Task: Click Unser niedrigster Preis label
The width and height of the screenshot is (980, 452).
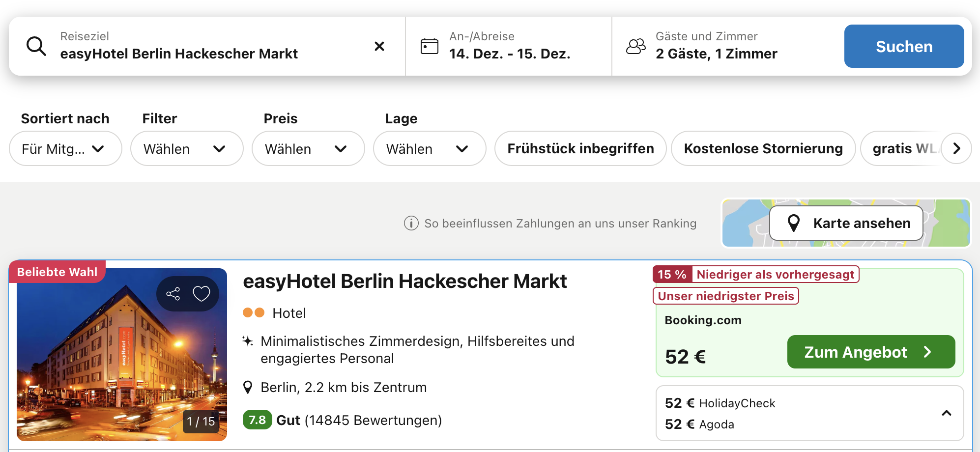Action: [x=726, y=296]
